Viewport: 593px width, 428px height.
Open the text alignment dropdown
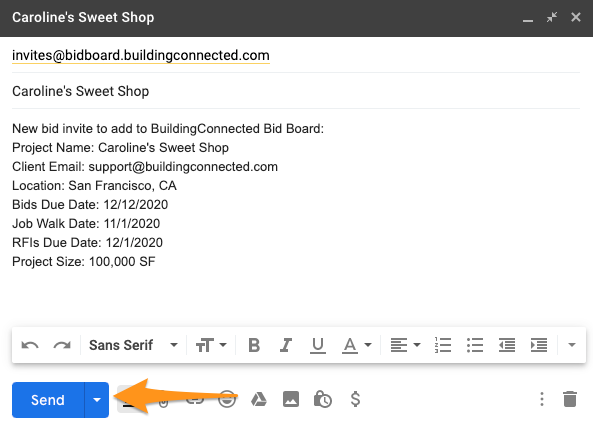(x=405, y=345)
